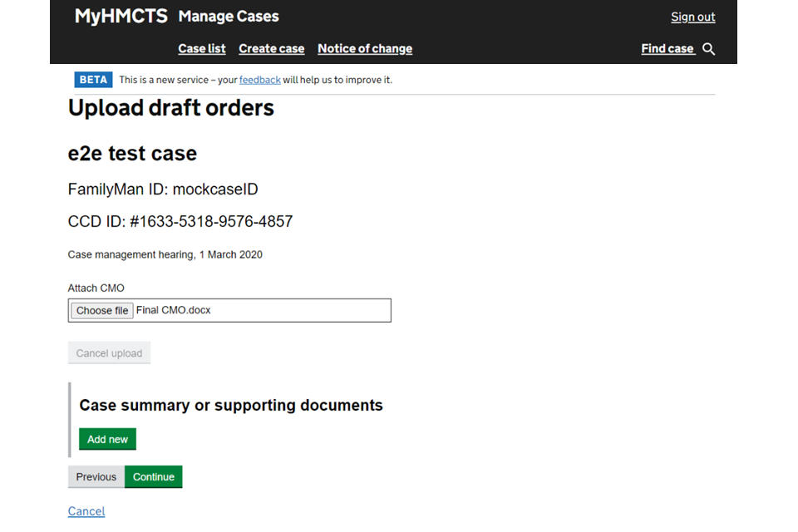This screenshot has height=532, width=798.
Task: Click the Find case link
Action: point(667,49)
